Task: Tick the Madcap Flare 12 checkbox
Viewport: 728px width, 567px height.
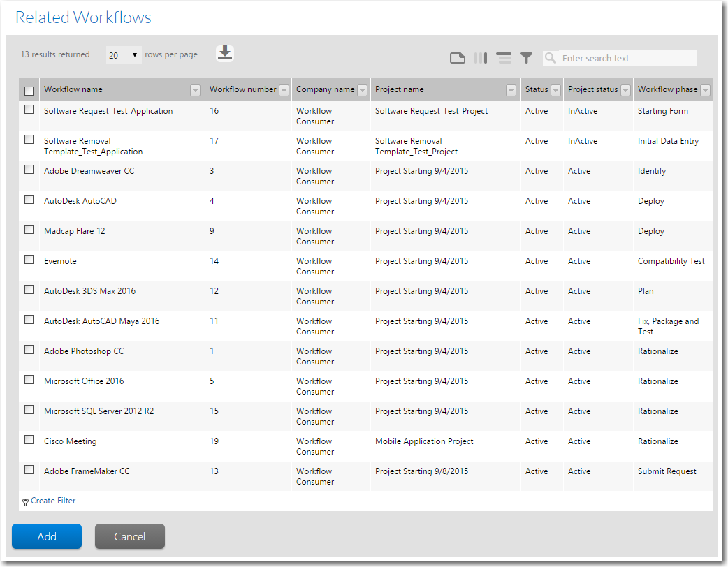Action: point(29,229)
